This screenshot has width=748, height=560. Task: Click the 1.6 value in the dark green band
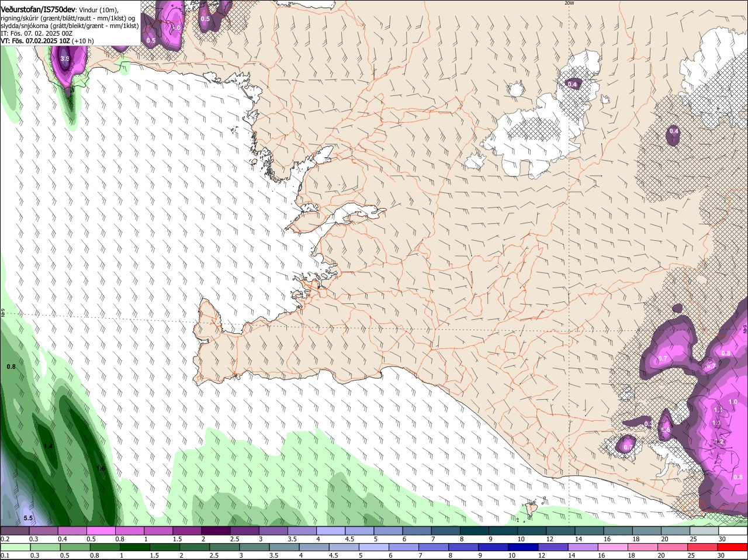click(101, 468)
